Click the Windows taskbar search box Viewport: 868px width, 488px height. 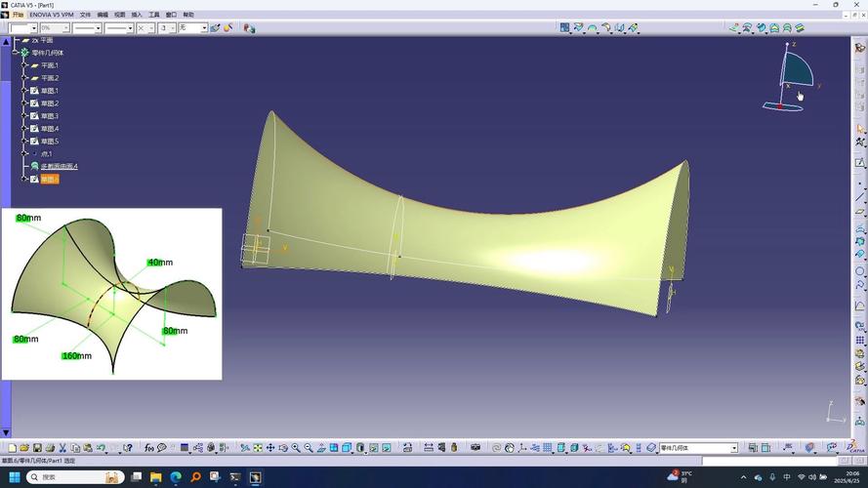[75, 477]
